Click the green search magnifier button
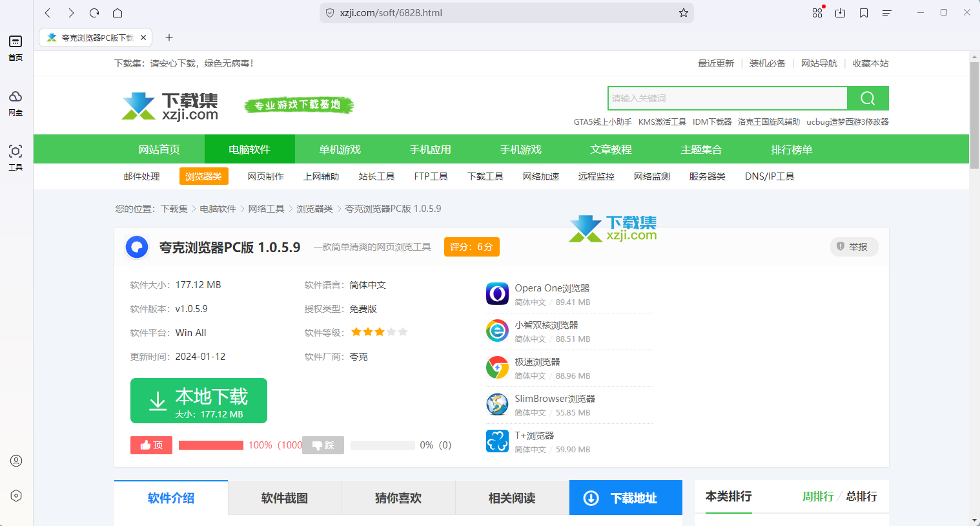Image resolution: width=980 pixels, height=526 pixels. (x=868, y=98)
